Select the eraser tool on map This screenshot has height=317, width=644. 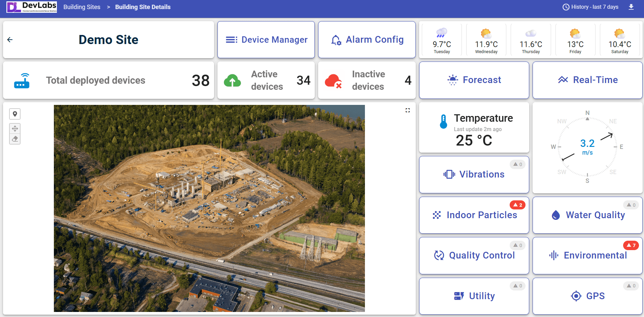click(15, 139)
